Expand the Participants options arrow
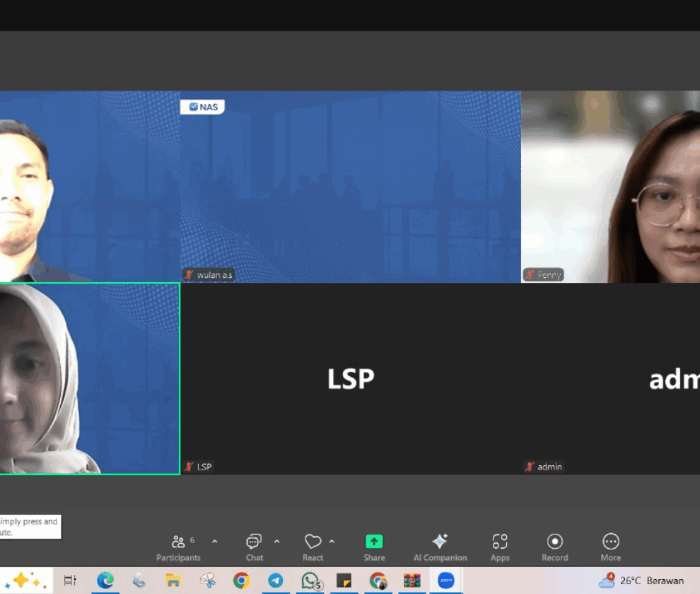This screenshot has height=594, width=700. [x=215, y=542]
